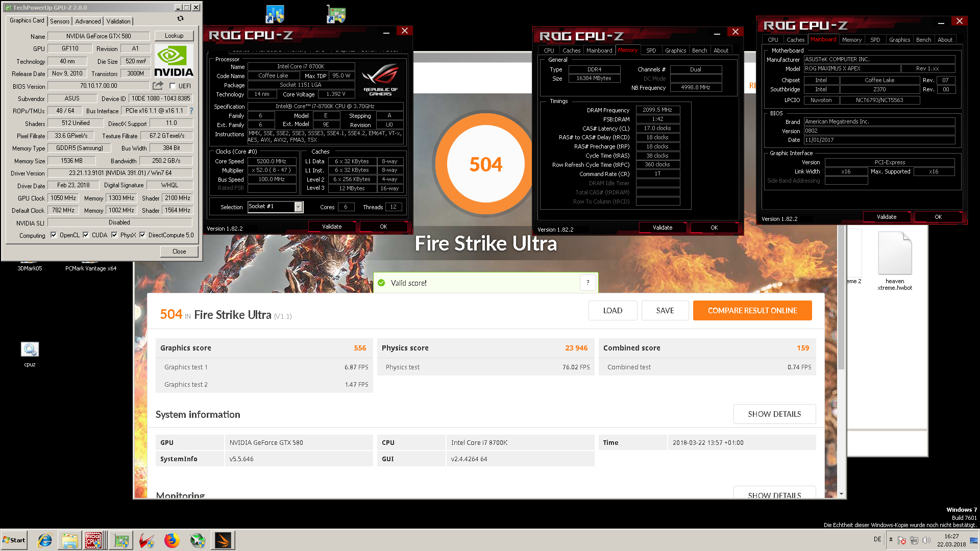This screenshot has height=551, width=980.
Task: Click the GPU-Z title bar app icon
Action: pos(8,8)
